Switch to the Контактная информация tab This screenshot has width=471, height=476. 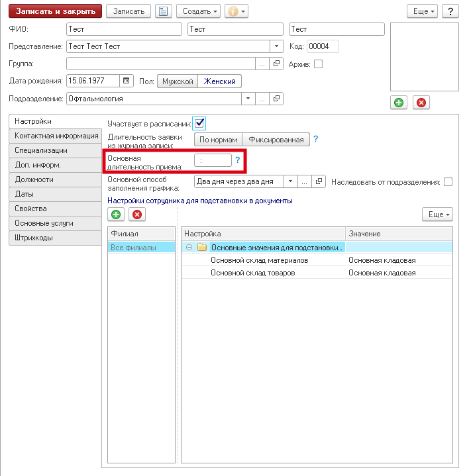click(56, 136)
